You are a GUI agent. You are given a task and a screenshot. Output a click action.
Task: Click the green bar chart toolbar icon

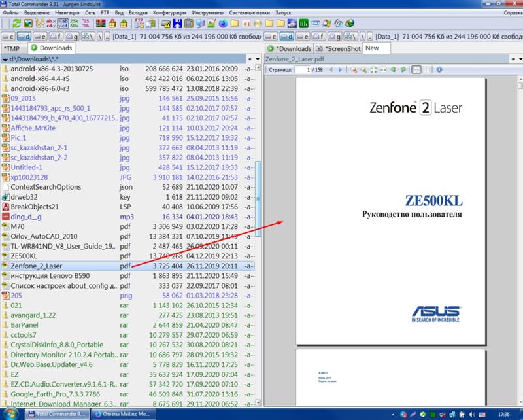pos(303,24)
